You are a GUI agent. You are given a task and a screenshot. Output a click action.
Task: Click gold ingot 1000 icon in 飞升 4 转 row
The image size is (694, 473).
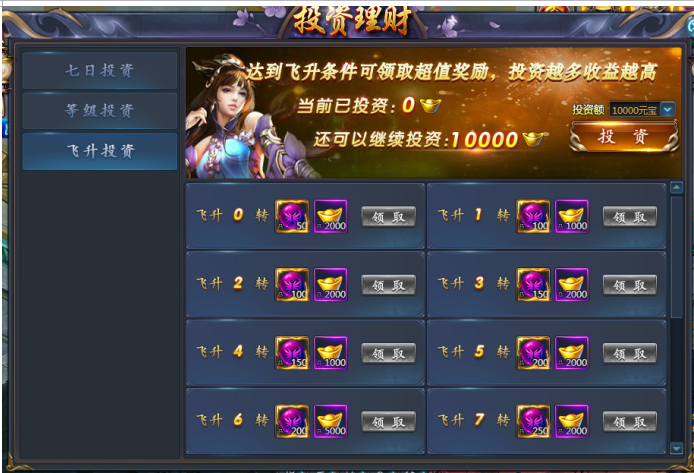click(x=331, y=353)
